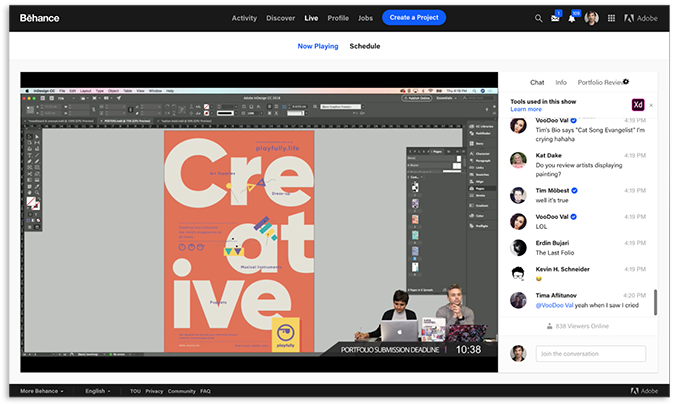Viewport: 680px width, 404px height.
Task: Click the 'Tools used in this show' heading
Action: 543,101
